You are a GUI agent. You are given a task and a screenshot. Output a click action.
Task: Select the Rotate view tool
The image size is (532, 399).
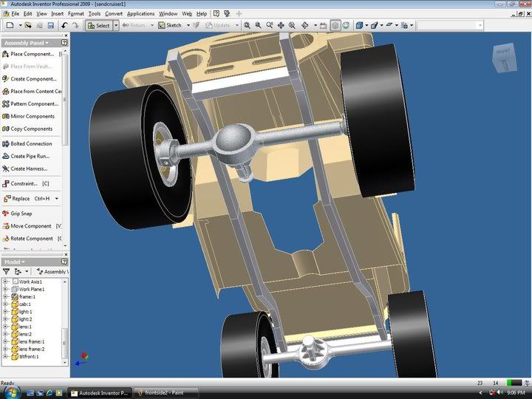coord(304,25)
